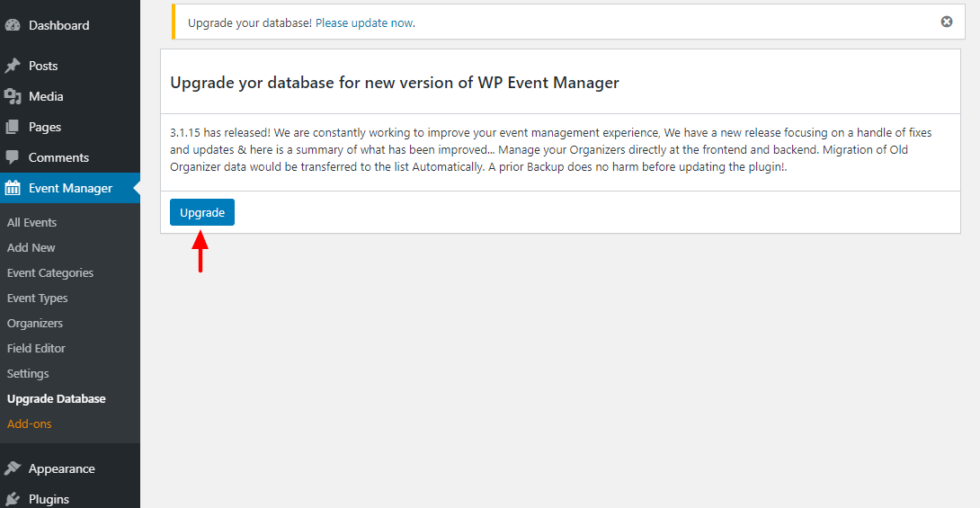Click the Plugins plug icon
This screenshot has width=980, height=508.
(x=13, y=499)
